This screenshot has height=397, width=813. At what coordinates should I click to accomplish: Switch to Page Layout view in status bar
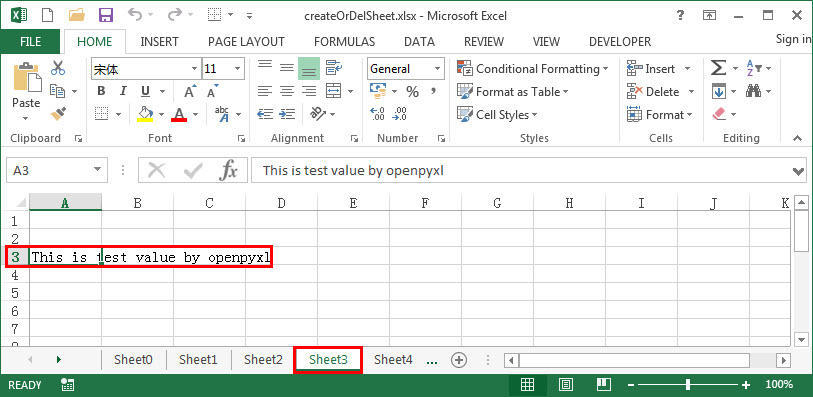[x=565, y=385]
